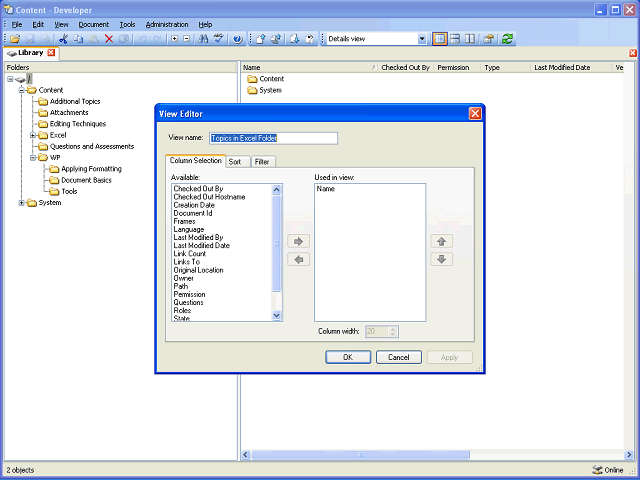Screen dimensions: 640x480
Task: Click the Get document down-arrow toolbar icon
Action: pyautogui.click(x=295, y=39)
